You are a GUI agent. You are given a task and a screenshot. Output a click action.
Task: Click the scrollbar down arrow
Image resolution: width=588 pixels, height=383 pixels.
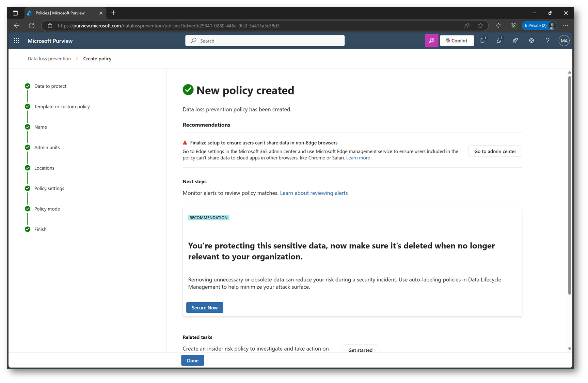(569, 349)
